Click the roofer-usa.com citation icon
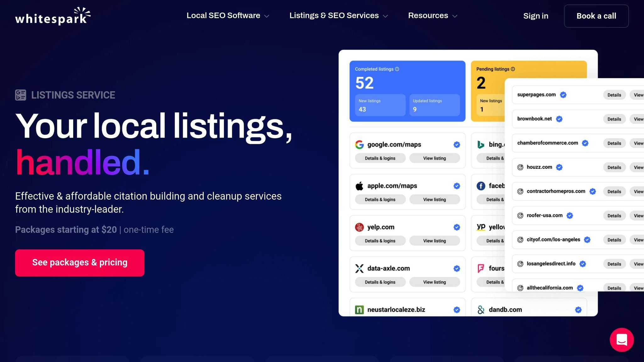 click(520, 216)
